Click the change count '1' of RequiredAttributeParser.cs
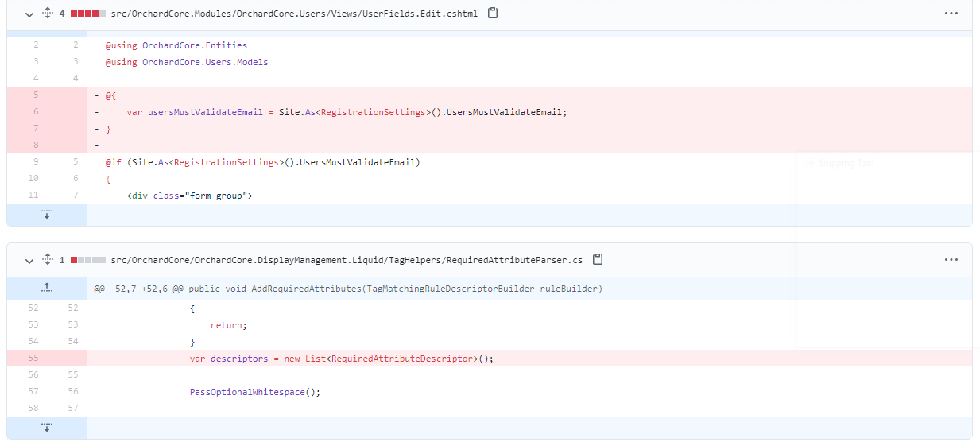980x446 pixels. tap(62, 260)
